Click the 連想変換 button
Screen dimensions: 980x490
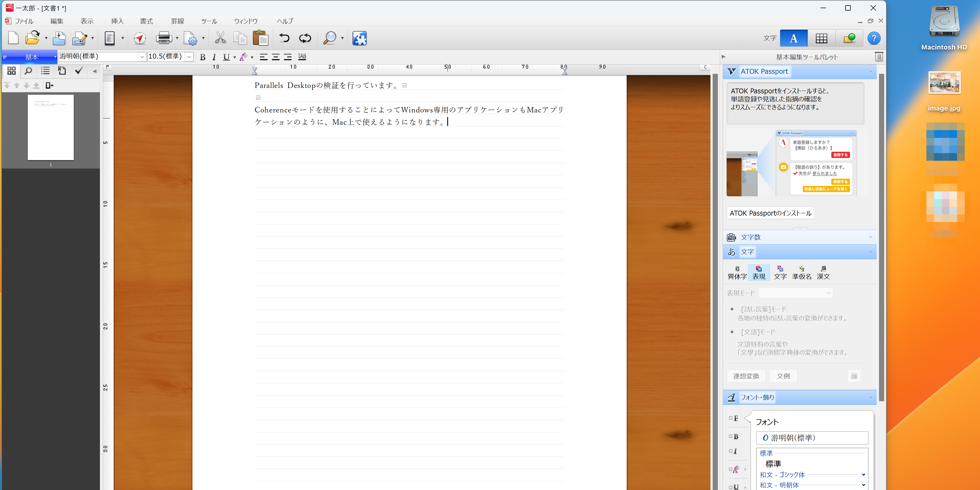click(746, 376)
